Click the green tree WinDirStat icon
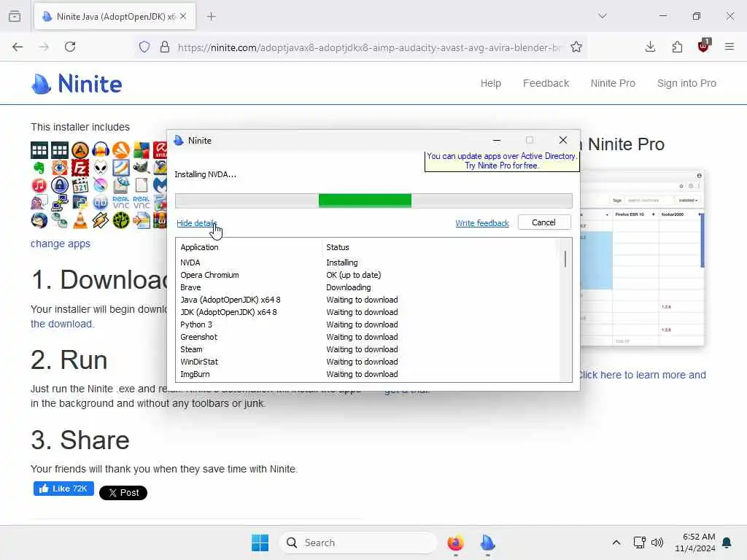747x560 pixels. [x=121, y=220]
